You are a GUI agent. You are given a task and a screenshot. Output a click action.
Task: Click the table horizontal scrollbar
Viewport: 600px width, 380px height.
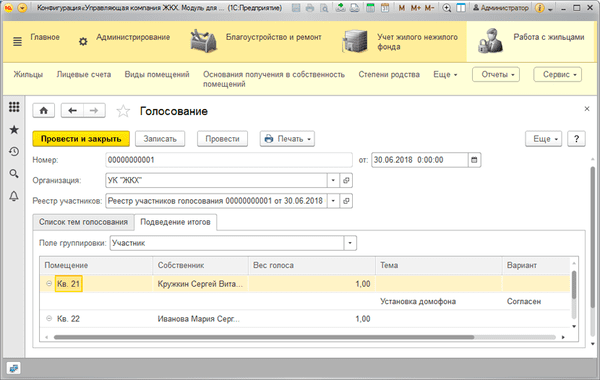point(264,337)
